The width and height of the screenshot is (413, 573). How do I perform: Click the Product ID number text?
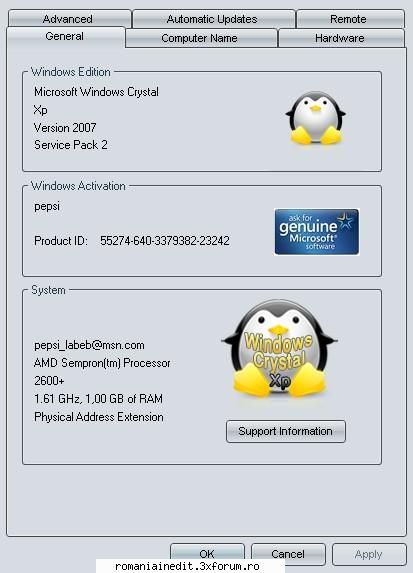[x=165, y=241]
